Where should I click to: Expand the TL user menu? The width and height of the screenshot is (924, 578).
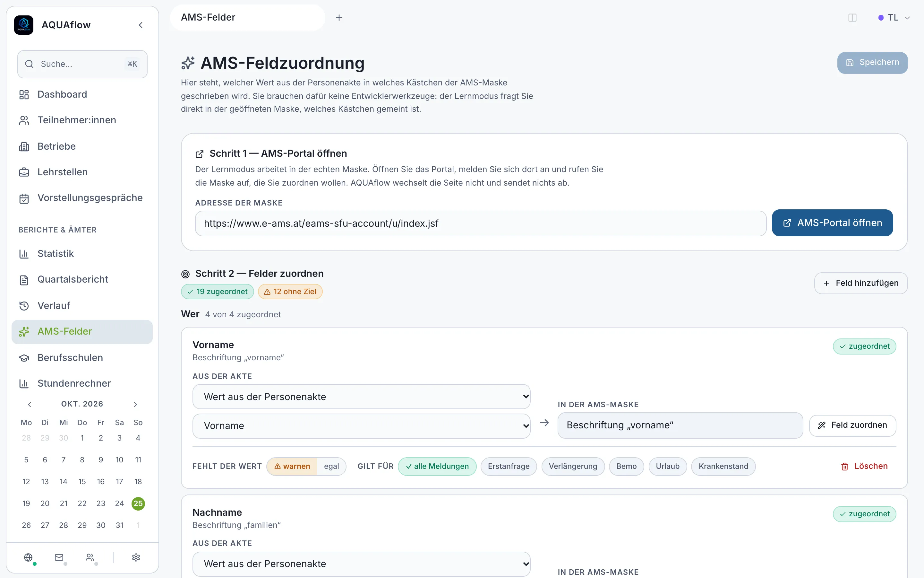point(894,18)
